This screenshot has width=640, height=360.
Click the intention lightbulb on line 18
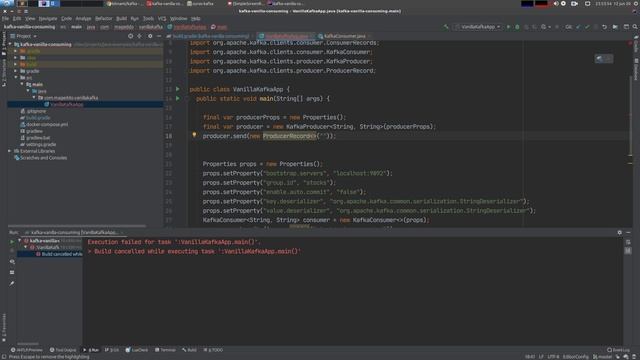tap(194, 135)
